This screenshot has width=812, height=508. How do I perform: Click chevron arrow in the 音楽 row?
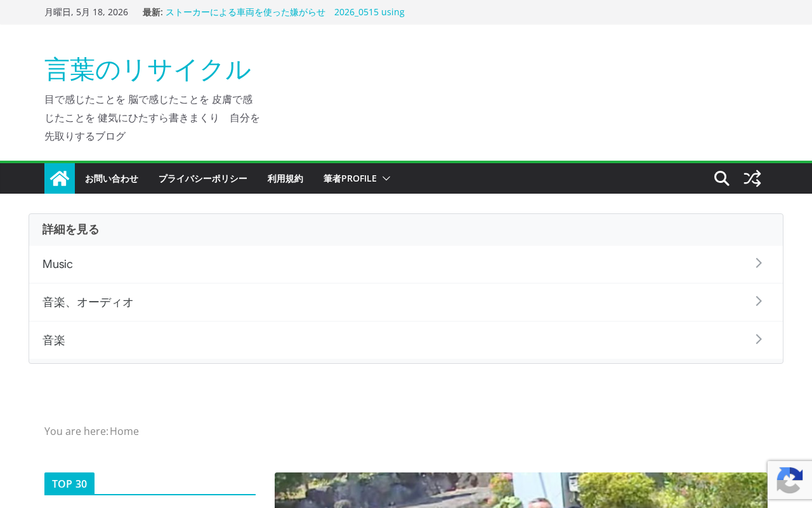[759, 339]
